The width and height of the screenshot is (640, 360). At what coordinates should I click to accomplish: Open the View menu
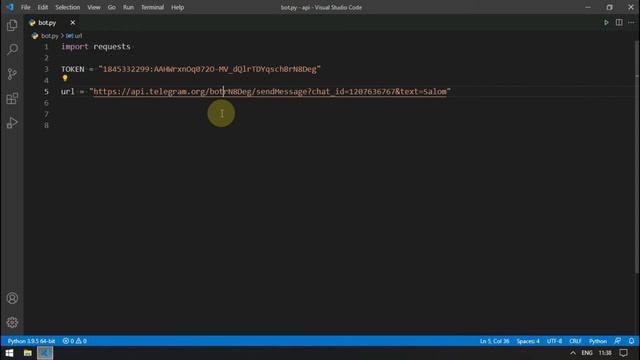tap(94, 7)
